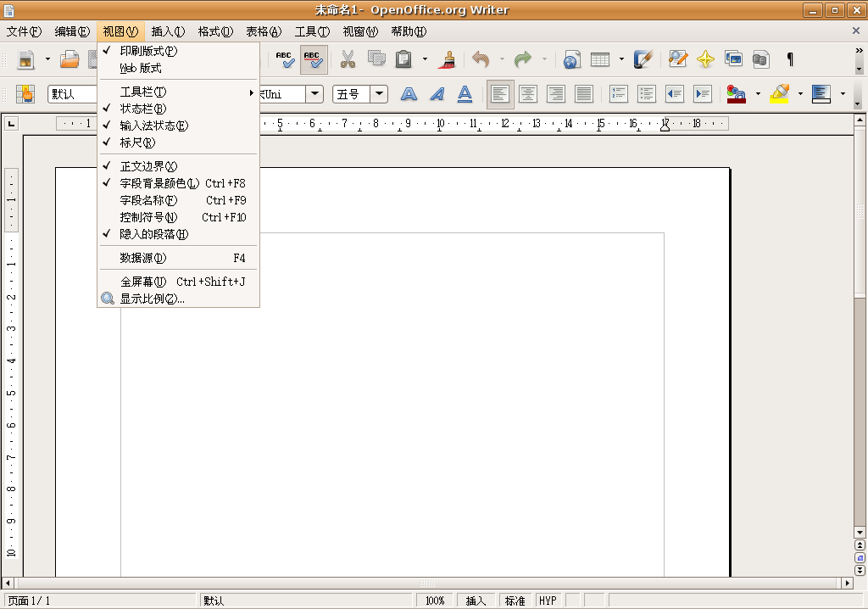This screenshot has width=868, height=609.
Task: Toggle 输入法状态 menu option
Action: [x=178, y=126]
